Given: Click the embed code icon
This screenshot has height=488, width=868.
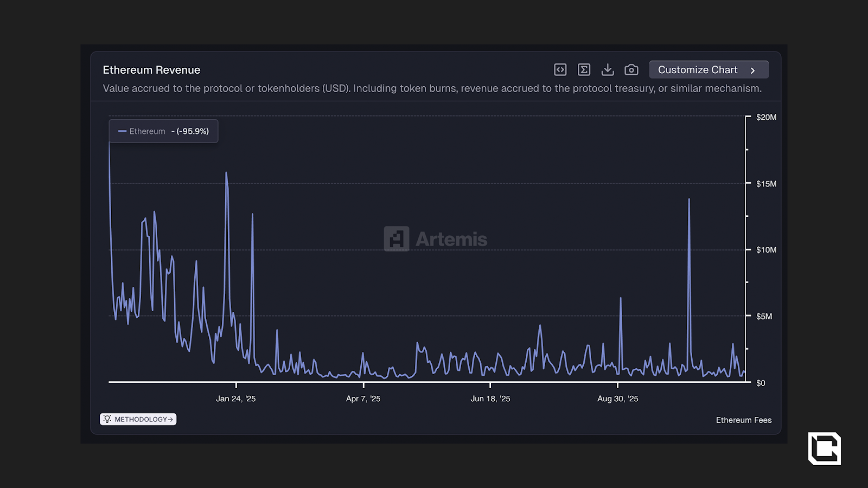Looking at the screenshot, I should pyautogui.click(x=560, y=70).
